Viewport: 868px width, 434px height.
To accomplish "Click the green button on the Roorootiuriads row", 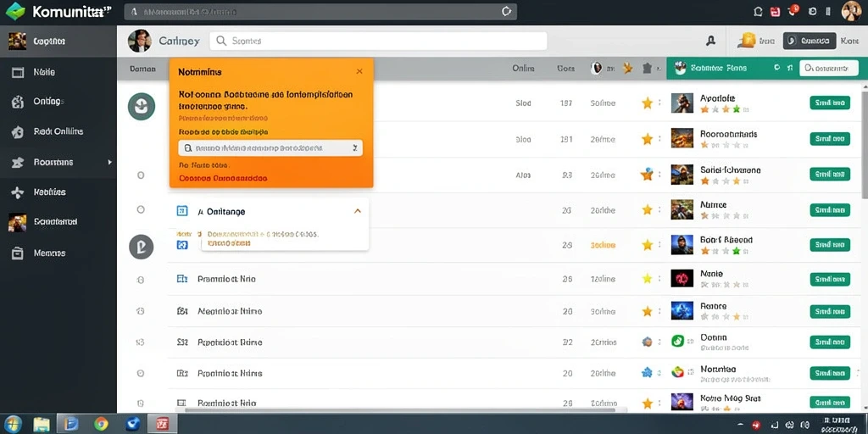I will click(829, 138).
